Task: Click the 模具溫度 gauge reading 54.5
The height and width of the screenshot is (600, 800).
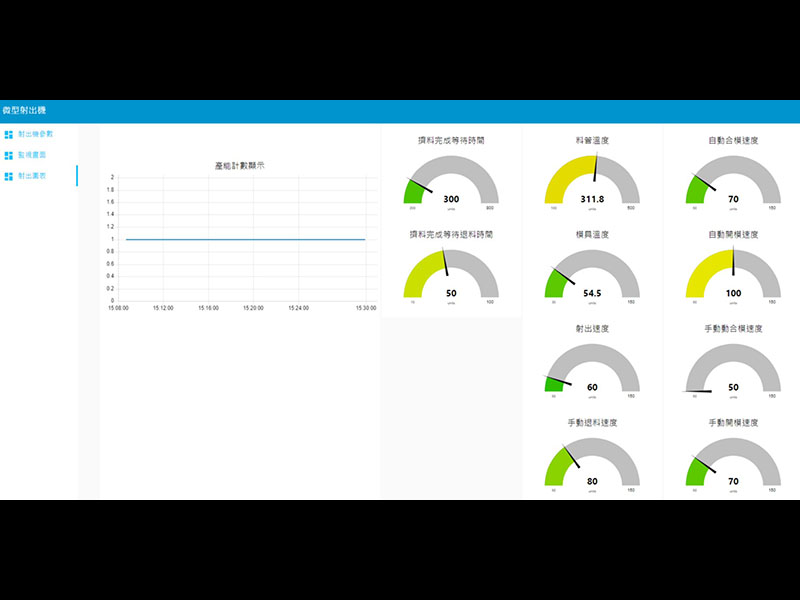Action: [x=592, y=277]
